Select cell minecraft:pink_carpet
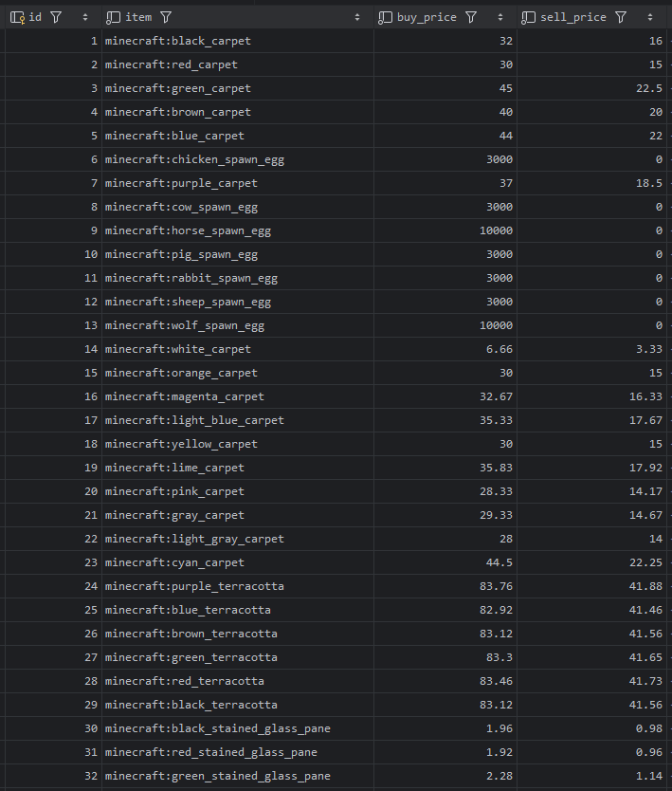The height and width of the screenshot is (791, 672). click(238, 491)
